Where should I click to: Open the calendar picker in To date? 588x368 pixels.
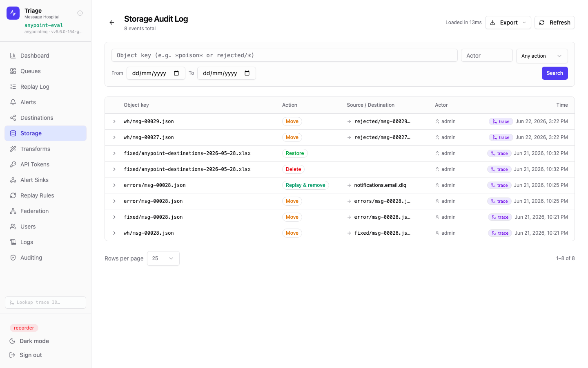click(247, 73)
